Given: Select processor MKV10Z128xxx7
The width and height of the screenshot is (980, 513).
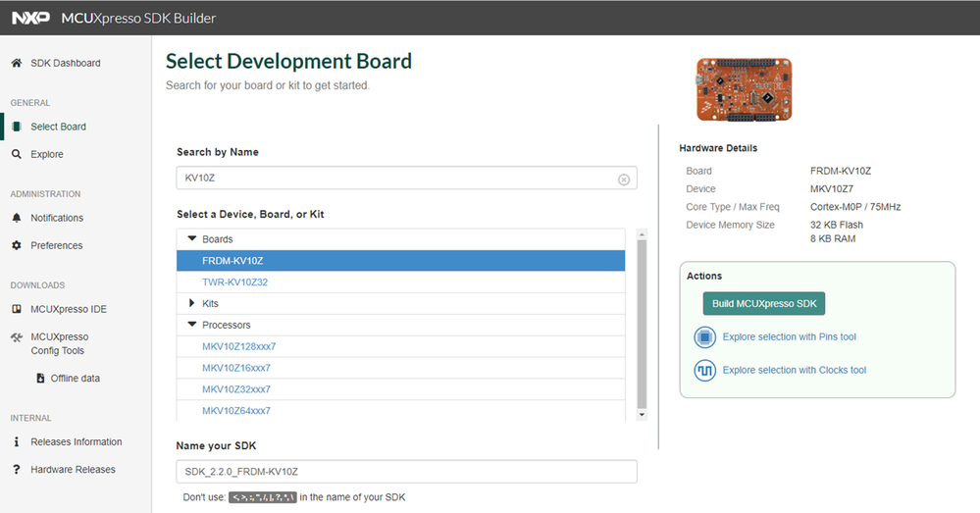Looking at the screenshot, I should click(x=238, y=346).
